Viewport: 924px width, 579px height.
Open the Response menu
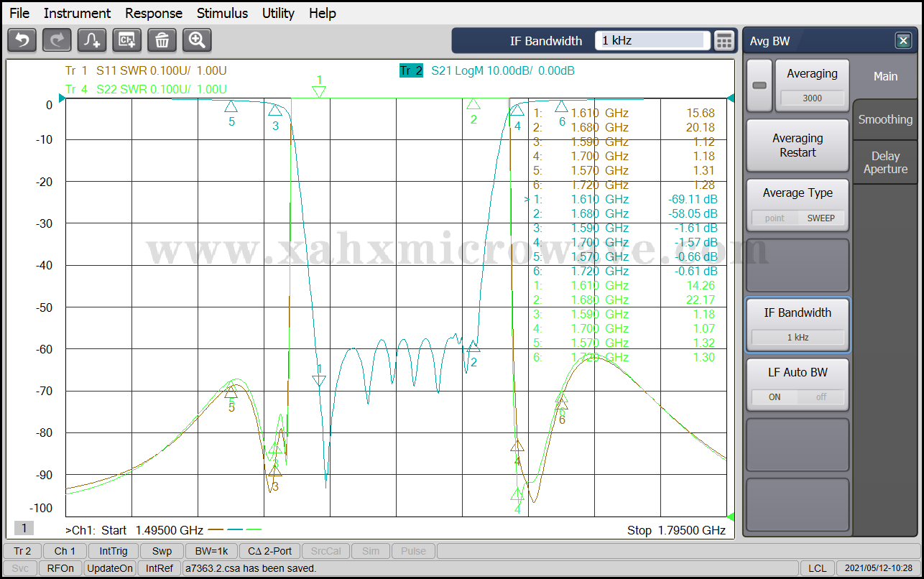tap(154, 13)
